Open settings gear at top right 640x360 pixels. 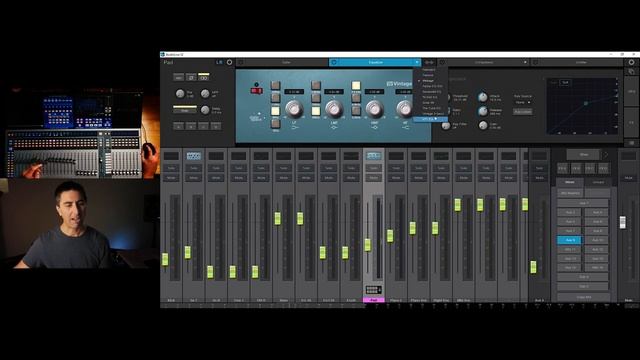tap(631, 62)
